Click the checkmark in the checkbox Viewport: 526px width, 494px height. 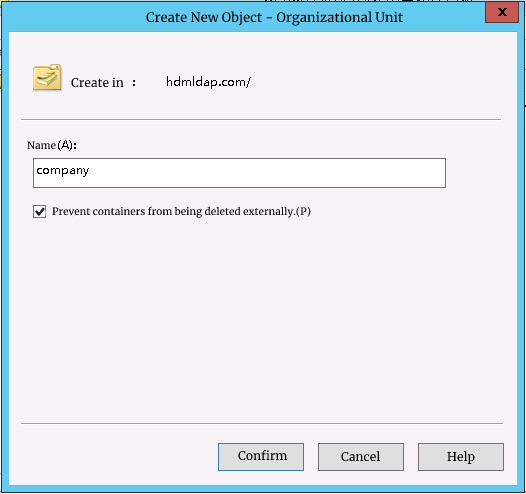point(40,211)
